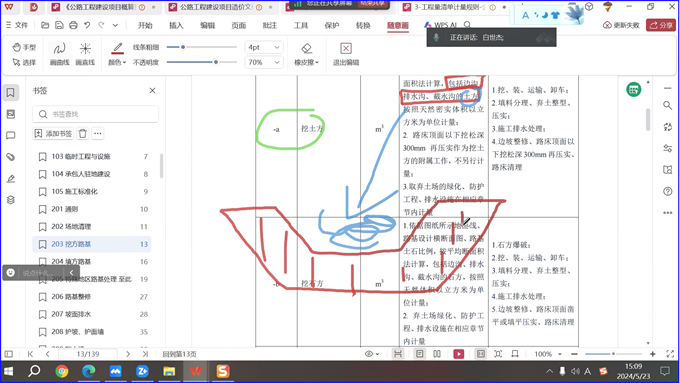Select the straight line drawing tool
The image size is (680, 383).
tap(85, 54)
